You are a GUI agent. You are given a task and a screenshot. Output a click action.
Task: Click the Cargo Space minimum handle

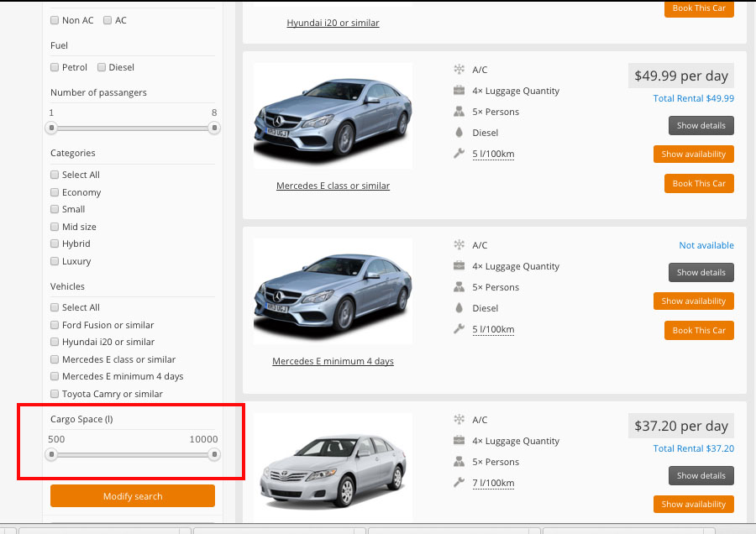51,454
